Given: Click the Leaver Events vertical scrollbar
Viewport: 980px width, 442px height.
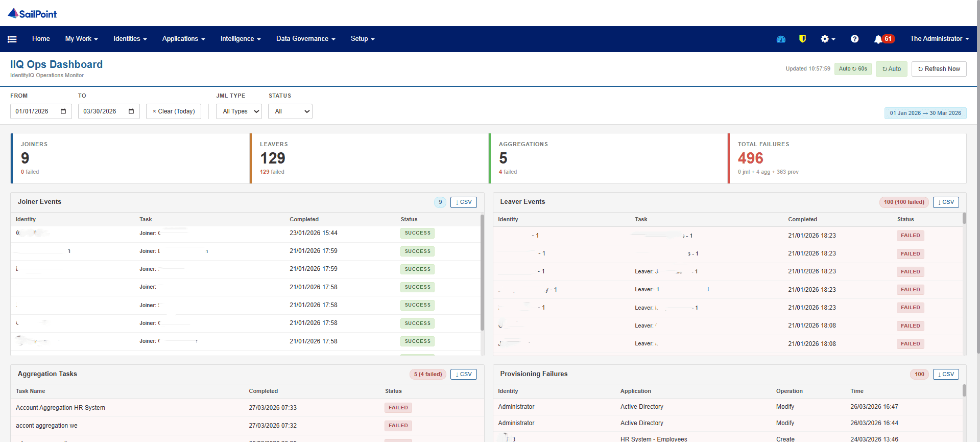Looking at the screenshot, I should coord(964,219).
